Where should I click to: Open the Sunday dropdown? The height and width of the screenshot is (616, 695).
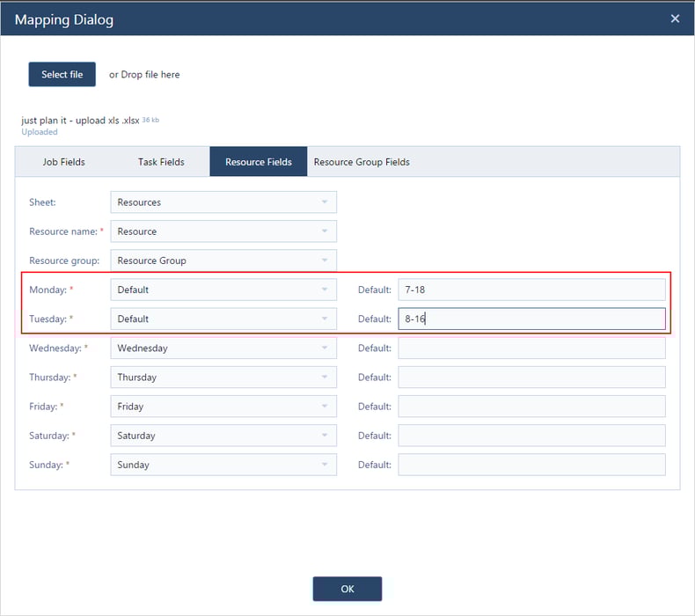pyautogui.click(x=223, y=465)
